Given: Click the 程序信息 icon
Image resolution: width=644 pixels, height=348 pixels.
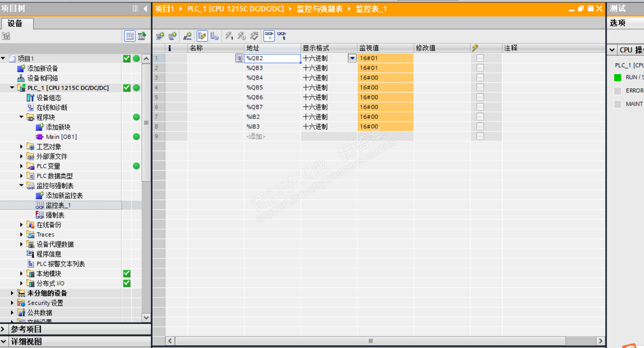Looking at the screenshot, I should click(30, 254).
